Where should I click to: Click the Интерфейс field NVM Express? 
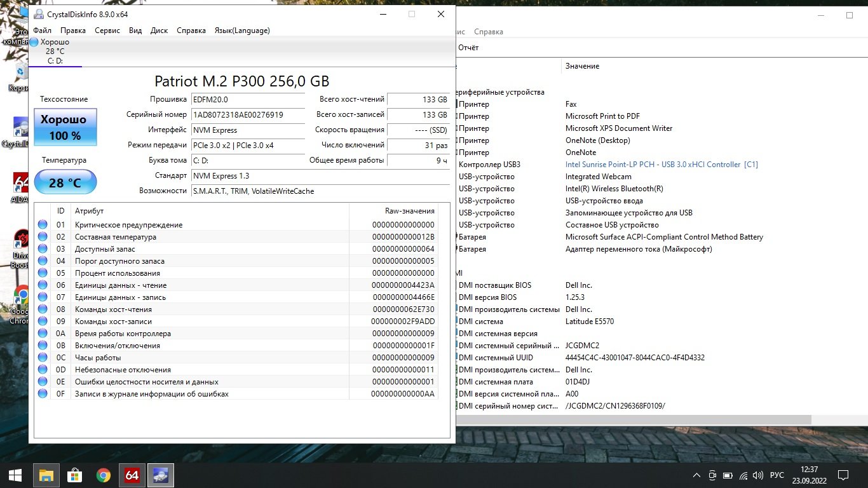click(248, 130)
